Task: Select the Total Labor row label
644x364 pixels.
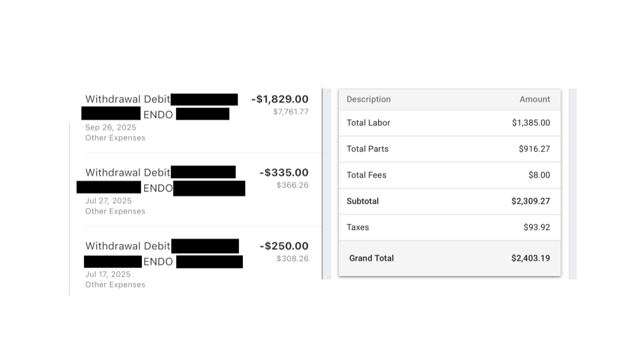Action: [368, 123]
